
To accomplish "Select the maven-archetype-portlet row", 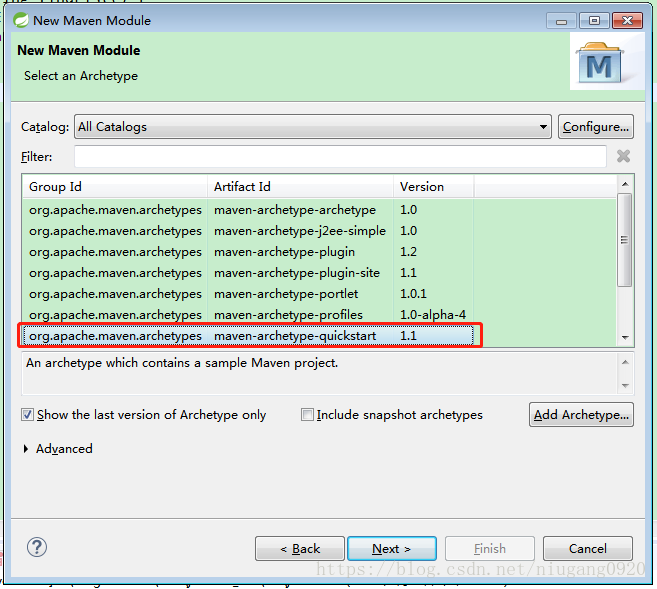I will coord(248,294).
